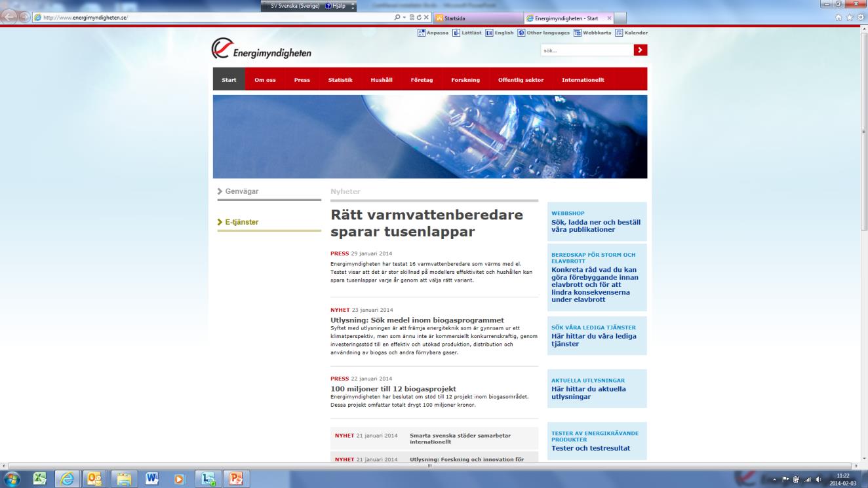Click the Lättläst icon in the utility bar
868x488 pixels.
point(457,33)
